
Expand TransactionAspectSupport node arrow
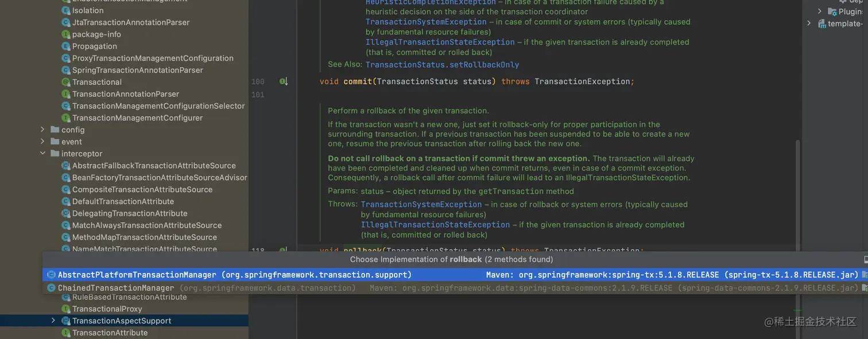[53, 321]
